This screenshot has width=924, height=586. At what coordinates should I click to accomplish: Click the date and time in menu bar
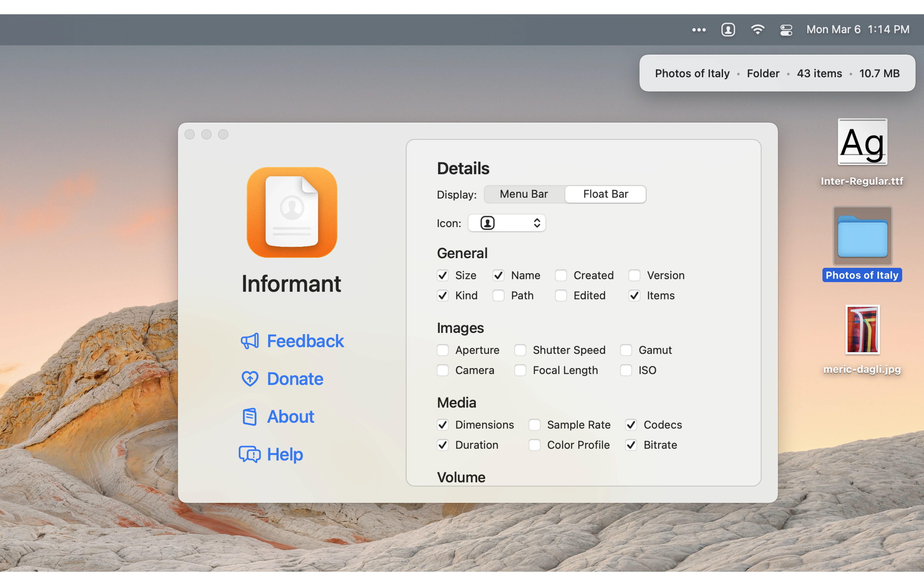pyautogui.click(x=858, y=30)
